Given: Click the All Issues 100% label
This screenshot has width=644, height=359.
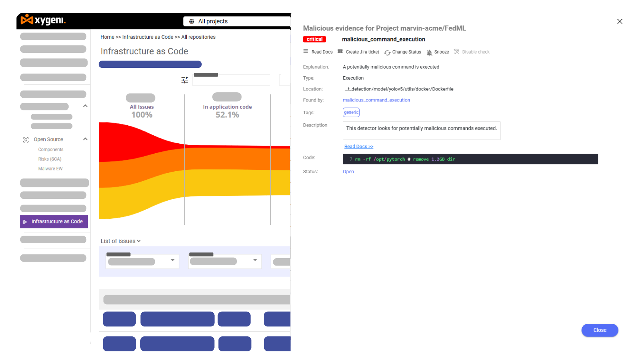Looking at the screenshot, I should point(142,111).
